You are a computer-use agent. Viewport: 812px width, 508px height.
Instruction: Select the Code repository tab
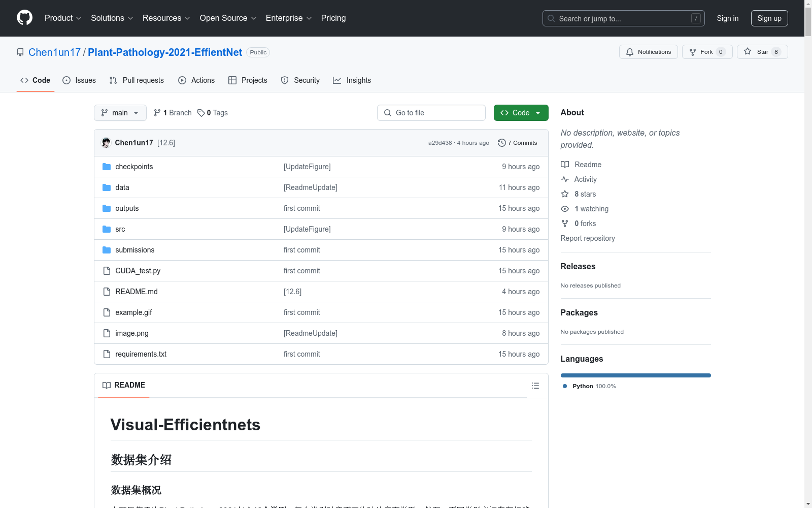point(36,80)
